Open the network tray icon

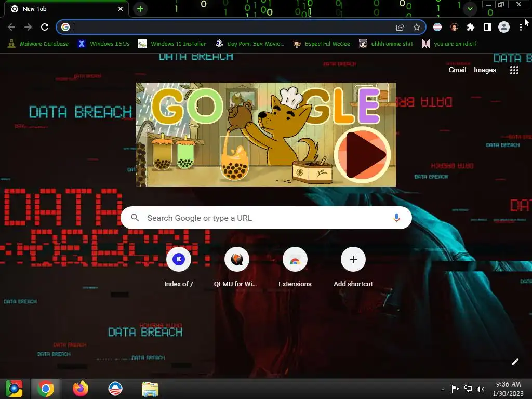click(x=468, y=389)
